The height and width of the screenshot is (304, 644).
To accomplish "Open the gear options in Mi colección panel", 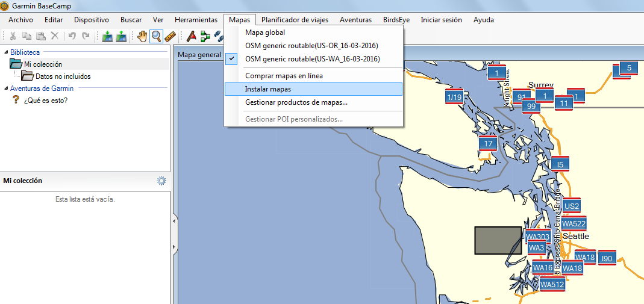I will pyautogui.click(x=161, y=181).
